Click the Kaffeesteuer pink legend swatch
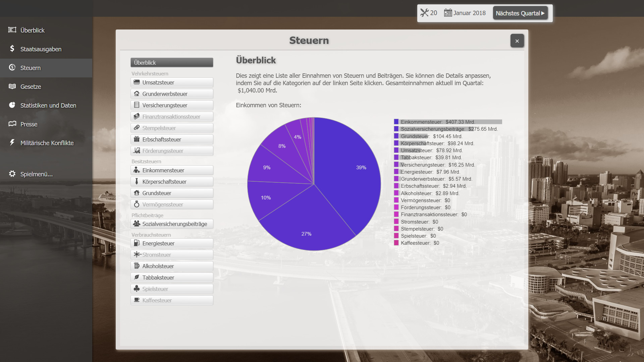The height and width of the screenshot is (362, 644). (x=396, y=243)
